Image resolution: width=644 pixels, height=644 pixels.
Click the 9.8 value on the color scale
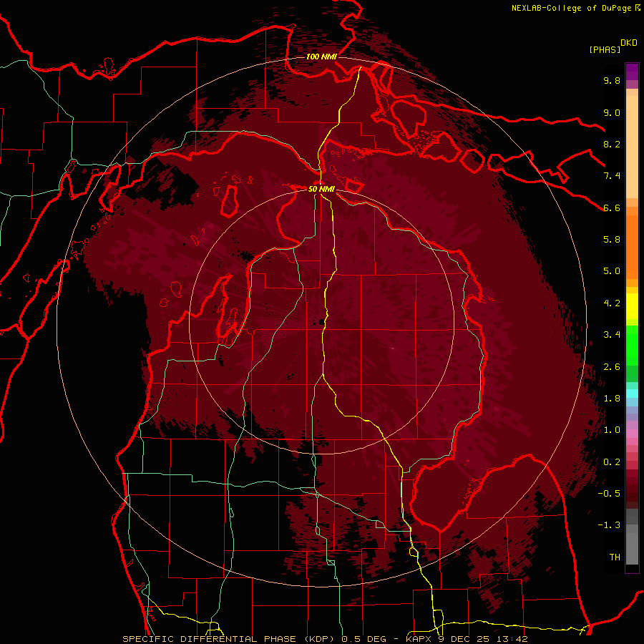612,80
